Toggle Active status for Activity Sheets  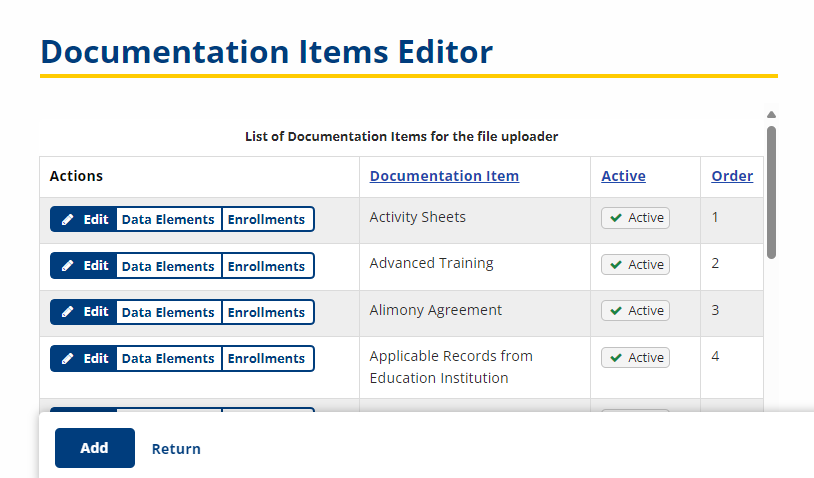(635, 218)
